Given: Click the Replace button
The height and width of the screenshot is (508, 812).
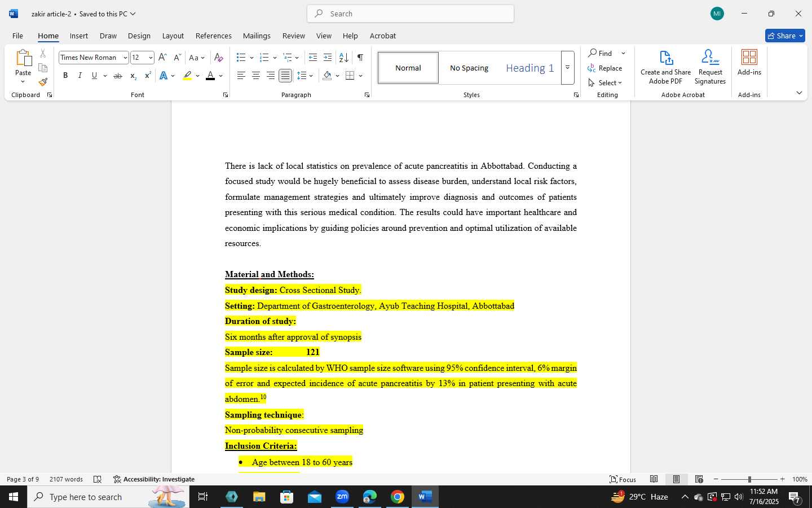Looking at the screenshot, I should pos(605,68).
